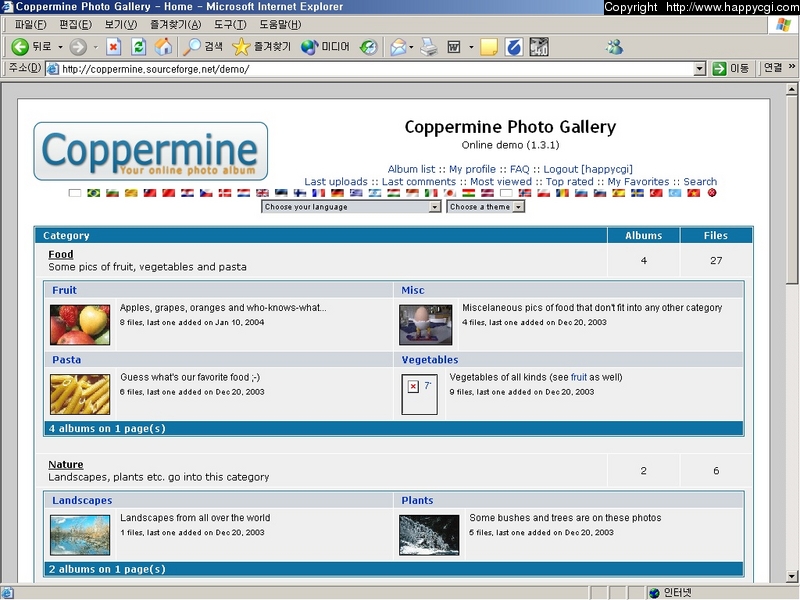Select the Brazilian flag language
Image resolution: width=800 pixels, height=600 pixels.
coord(93,193)
